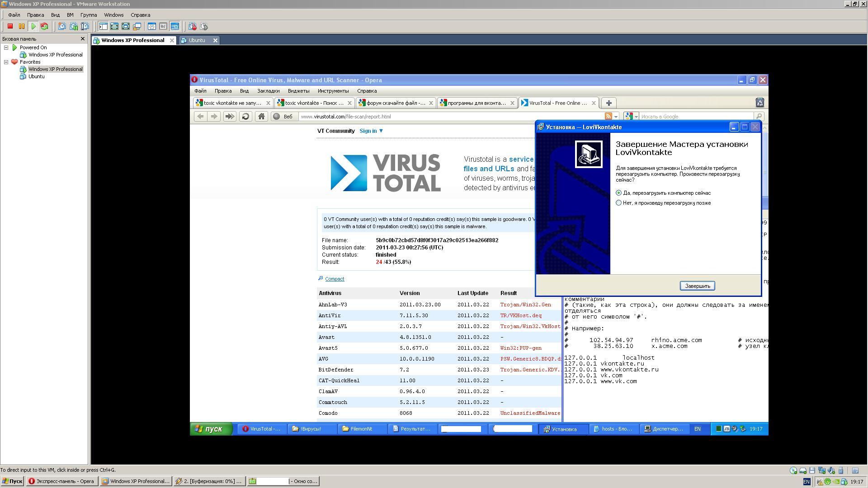Screen dimensions: 868x488
Task: Click Opera's Back navigation arrow
Action: click(200, 117)
